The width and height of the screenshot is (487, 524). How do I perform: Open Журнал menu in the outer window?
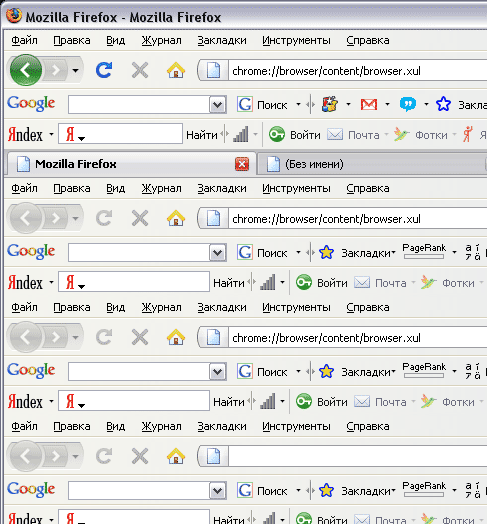[161, 40]
